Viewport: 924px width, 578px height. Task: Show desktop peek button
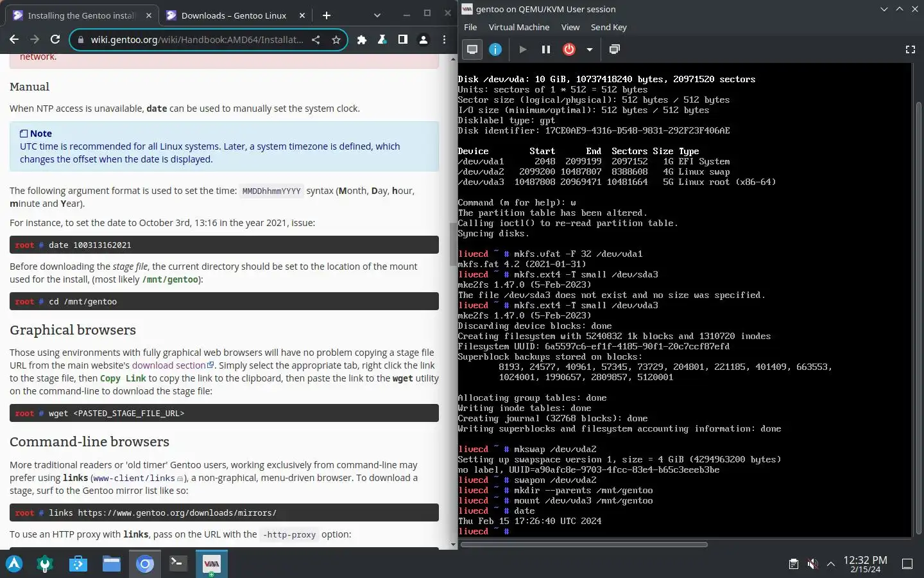click(x=907, y=564)
